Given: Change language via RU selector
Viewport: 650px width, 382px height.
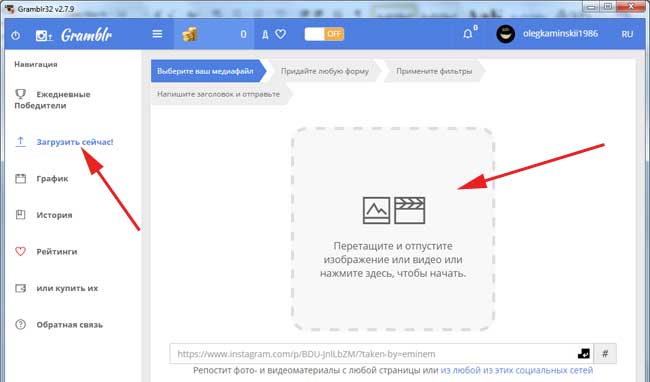Looking at the screenshot, I should coord(627,34).
